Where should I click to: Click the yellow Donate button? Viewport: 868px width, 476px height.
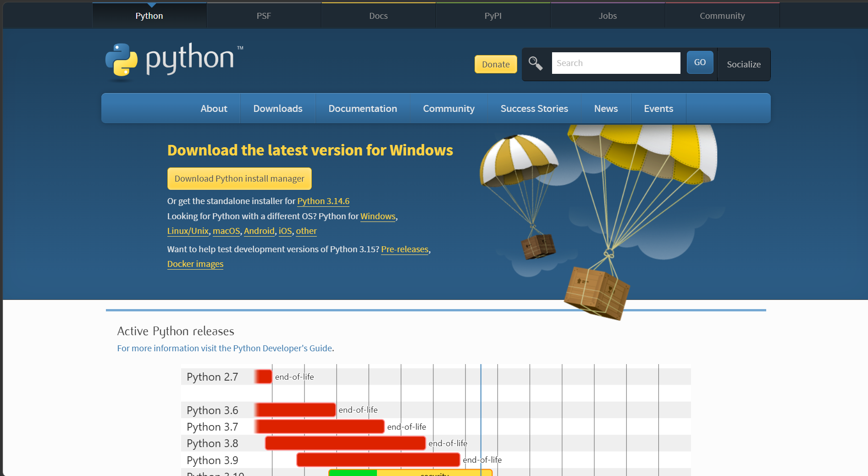[x=496, y=64]
